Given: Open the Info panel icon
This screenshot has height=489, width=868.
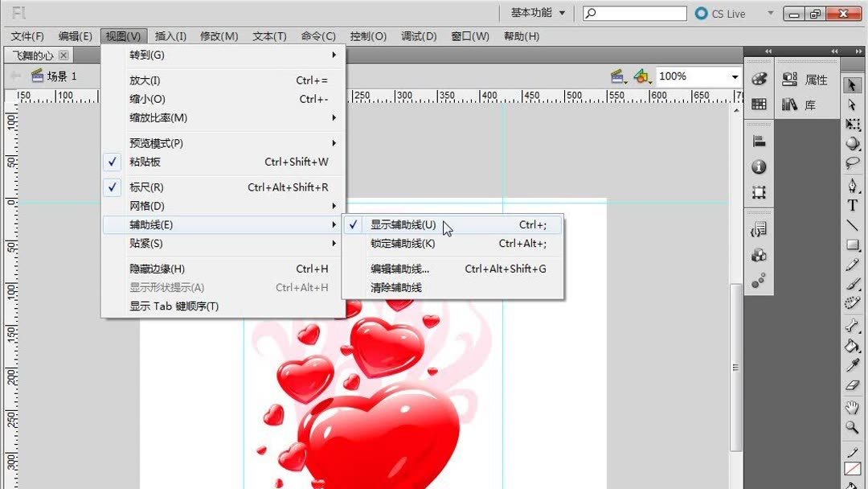Looking at the screenshot, I should point(759,167).
